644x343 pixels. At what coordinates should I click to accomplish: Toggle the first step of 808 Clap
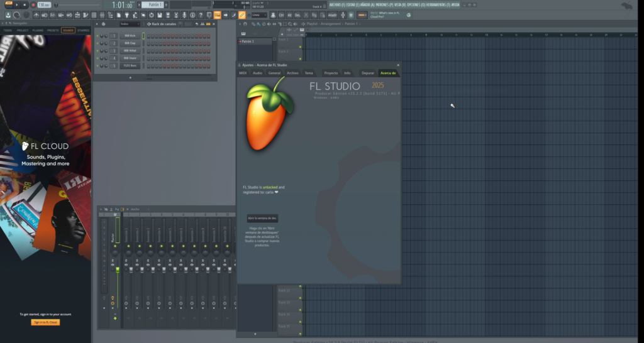148,43
